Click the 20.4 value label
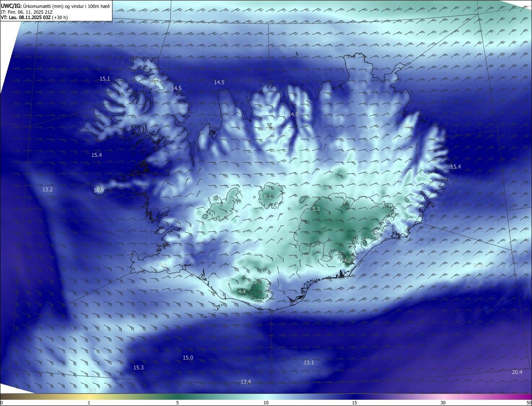 click(x=517, y=372)
